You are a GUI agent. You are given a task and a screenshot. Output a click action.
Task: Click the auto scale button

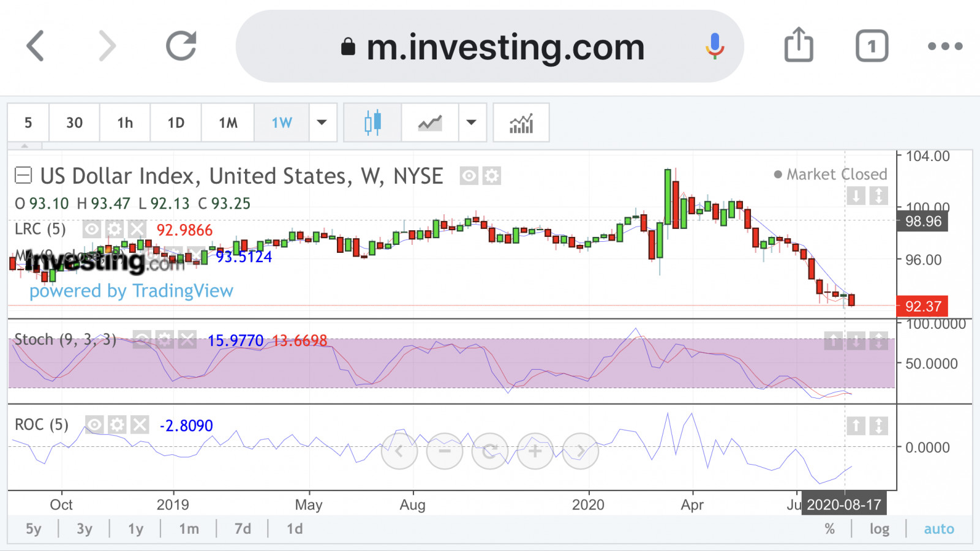point(939,529)
